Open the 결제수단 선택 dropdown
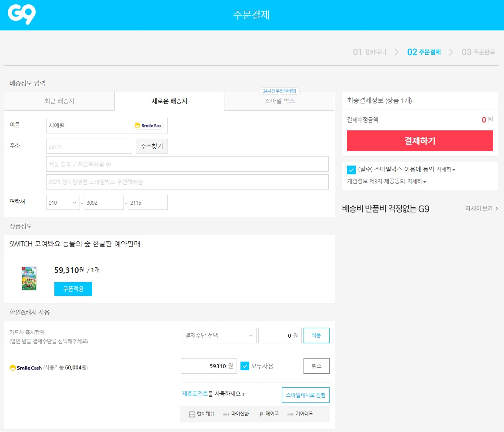 coord(219,336)
